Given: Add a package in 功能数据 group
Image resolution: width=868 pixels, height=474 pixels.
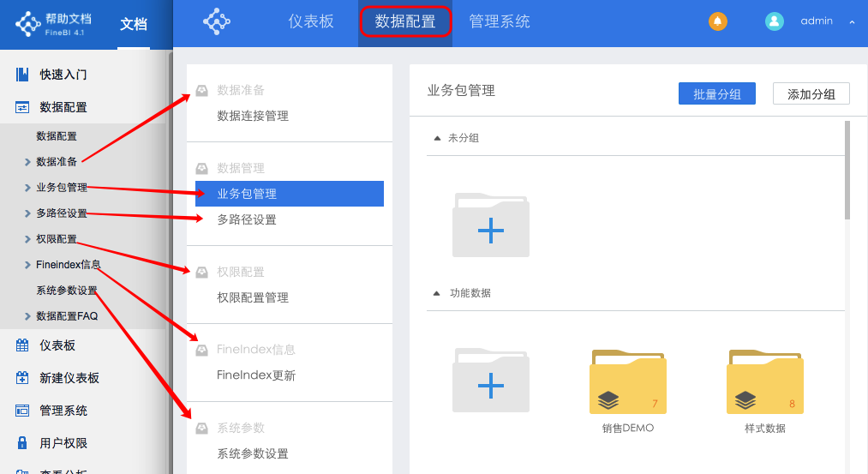Looking at the screenshot, I should [490, 380].
